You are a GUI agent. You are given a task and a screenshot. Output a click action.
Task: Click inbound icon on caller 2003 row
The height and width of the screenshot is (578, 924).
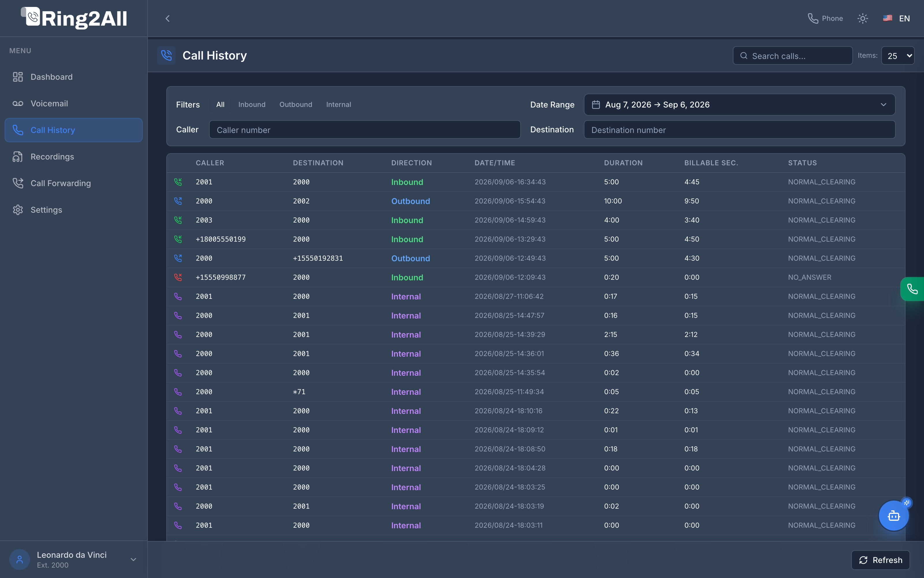(178, 220)
